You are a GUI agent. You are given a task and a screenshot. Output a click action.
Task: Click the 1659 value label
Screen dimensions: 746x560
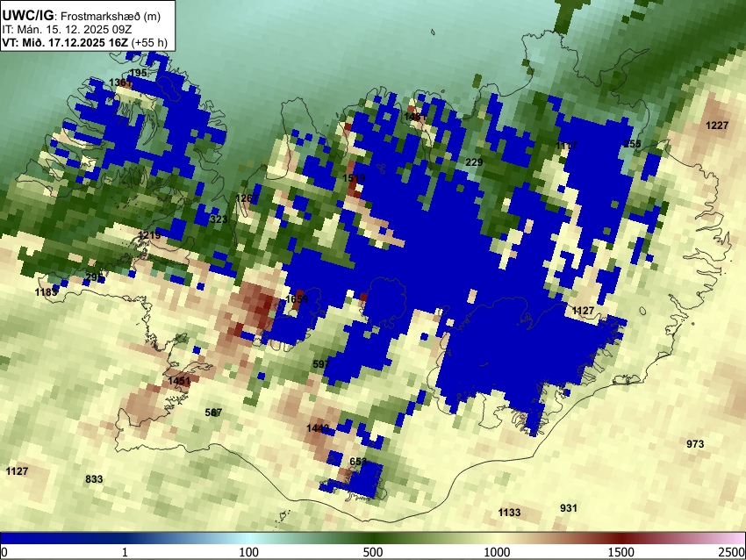[x=297, y=299]
